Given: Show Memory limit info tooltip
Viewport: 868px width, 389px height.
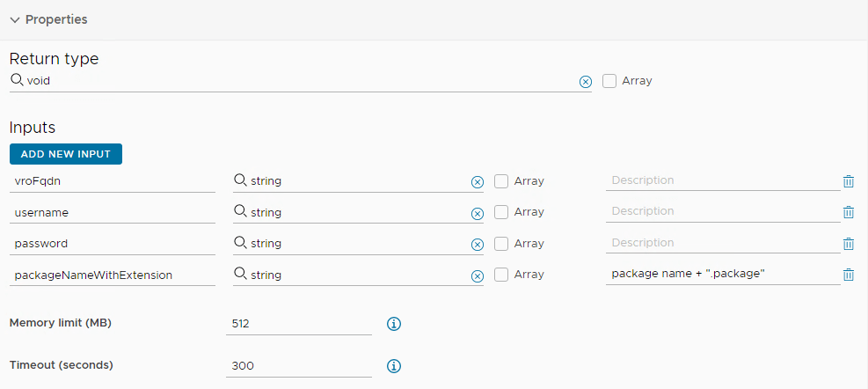Looking at the screenshot, I should [x=394, y=324].
